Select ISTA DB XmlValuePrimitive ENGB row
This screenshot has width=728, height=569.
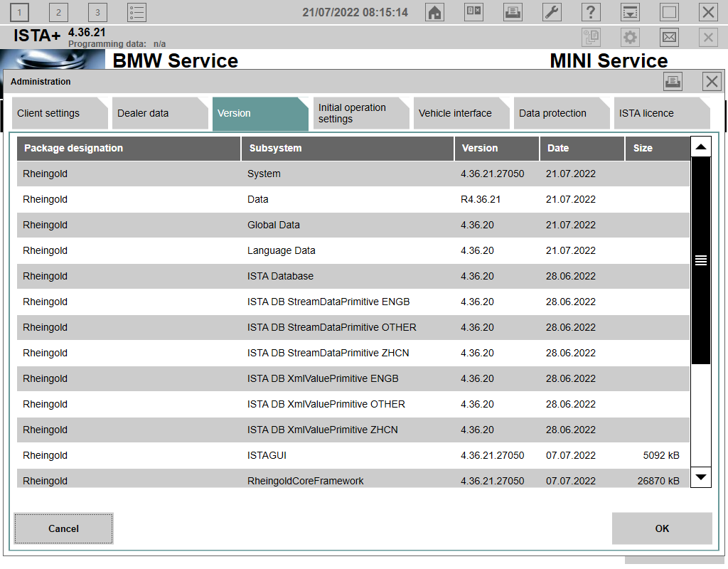pyautogui.click(x=353, y=378)
